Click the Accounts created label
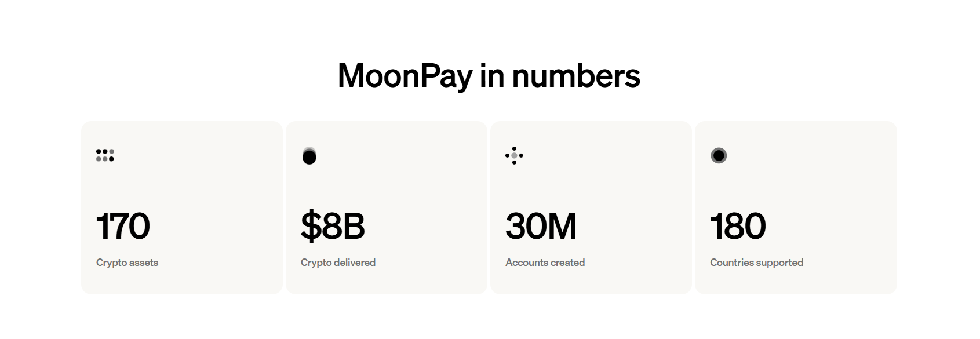 (x=545, y=263)
